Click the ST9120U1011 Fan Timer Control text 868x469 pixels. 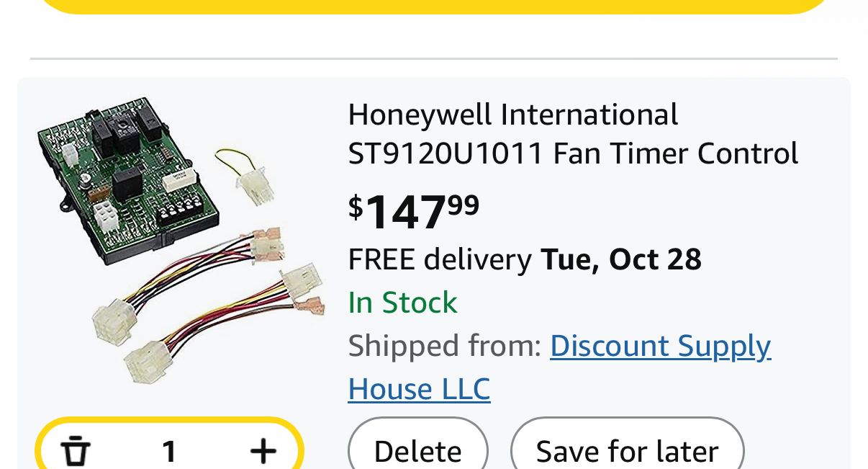(x=573, y=153)
